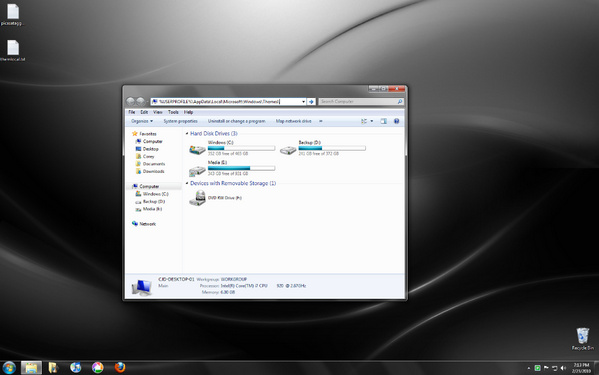
Task: Collapse the Hard Disk Drives group
Action: (x=187, y=134)
